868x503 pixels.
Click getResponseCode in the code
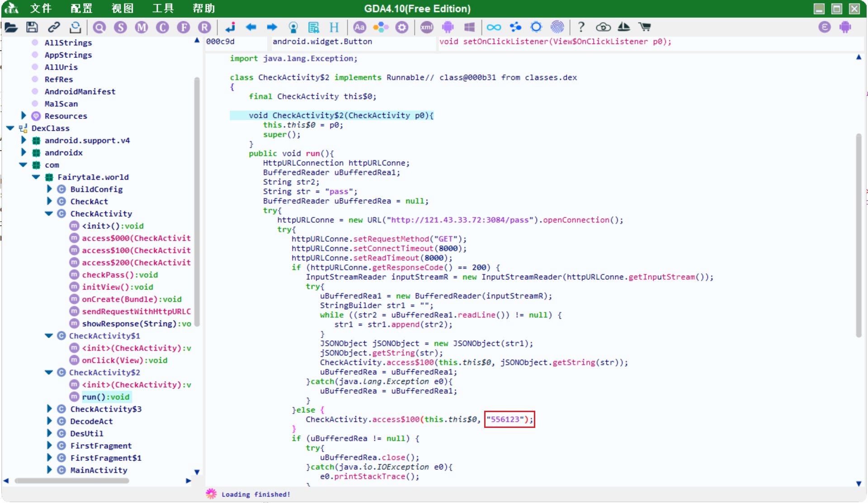407,267
